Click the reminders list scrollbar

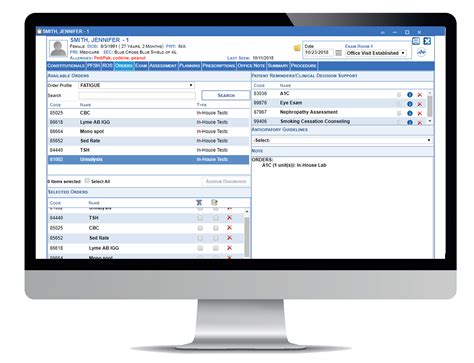[x=430, y=107]
